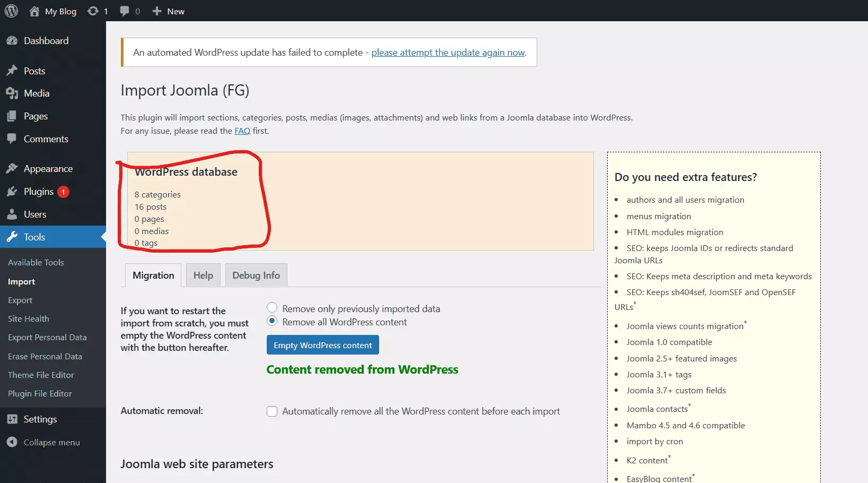
Task: Open the FAQ link
Action: [x=242, y=131]
